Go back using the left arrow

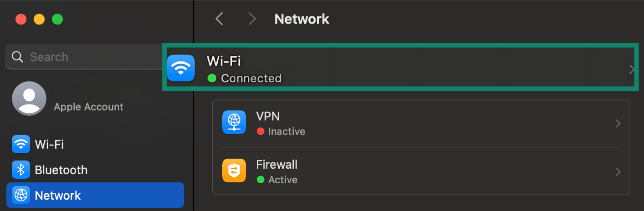[219, 19]
